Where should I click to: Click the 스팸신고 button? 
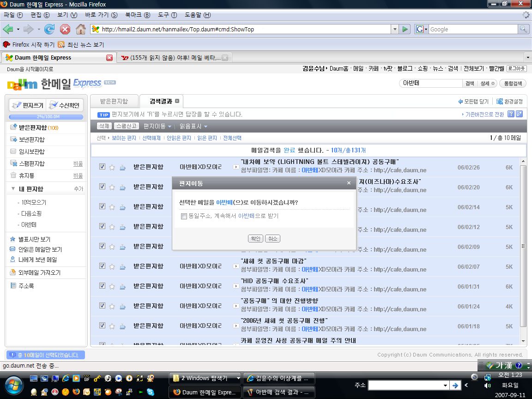(x=127, y=126)
